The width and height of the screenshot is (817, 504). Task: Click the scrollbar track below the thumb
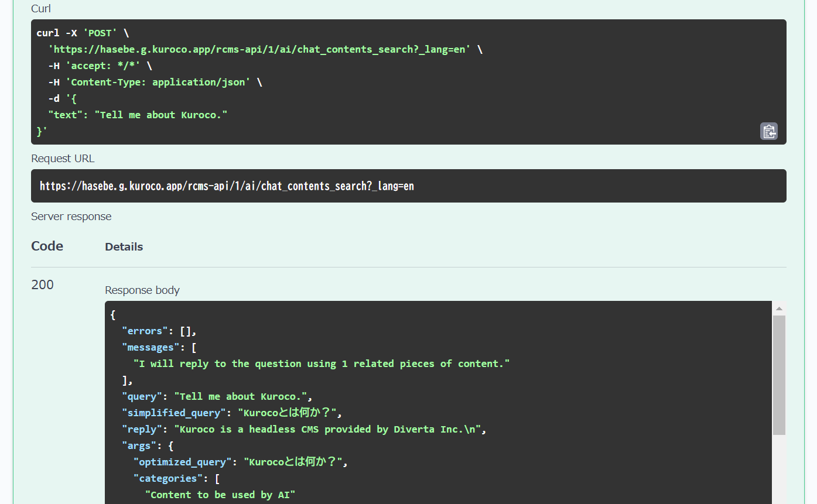pos(778,468)
